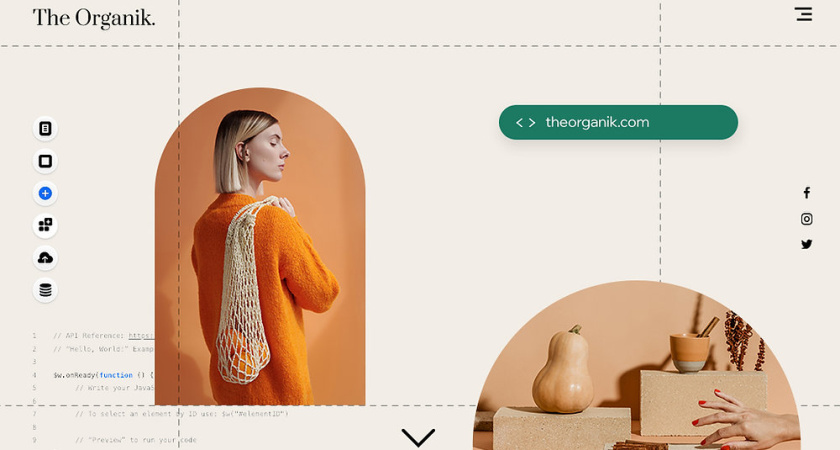Open the Add Apps squares icon
The width and height of the screenshot is (840, 450).
[x=45, y=226]
